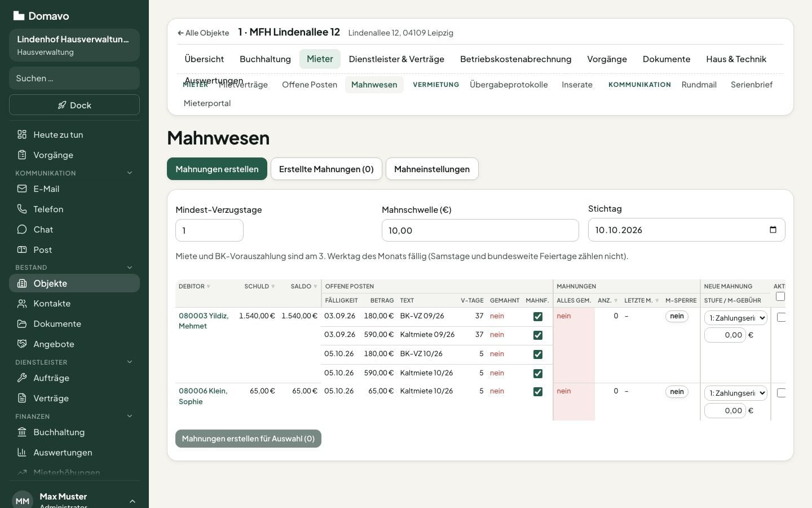Sort table by the Debitor column
The height and width of the screenshot is (508, 812).
tap(195, 286)
